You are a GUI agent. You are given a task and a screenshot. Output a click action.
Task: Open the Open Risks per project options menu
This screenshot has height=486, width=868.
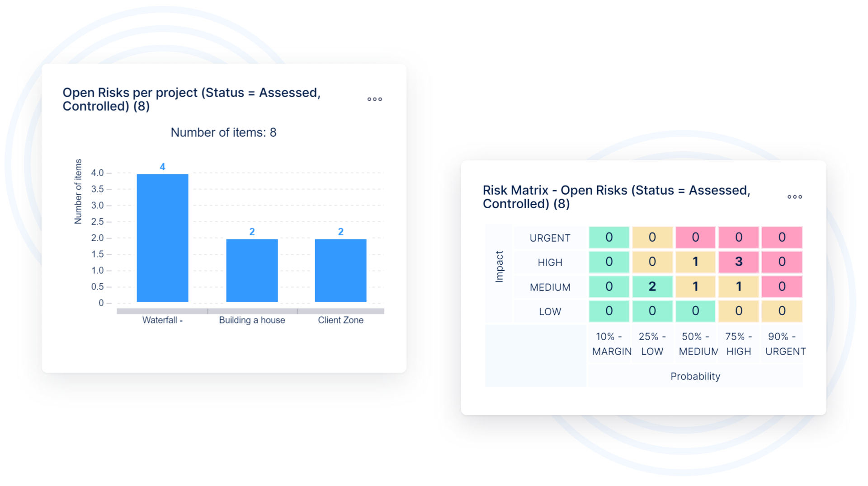(x=374, y=99)
